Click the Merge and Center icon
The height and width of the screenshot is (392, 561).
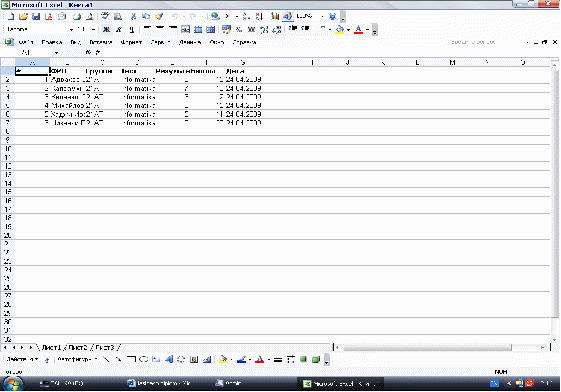(x=185, y=29)
